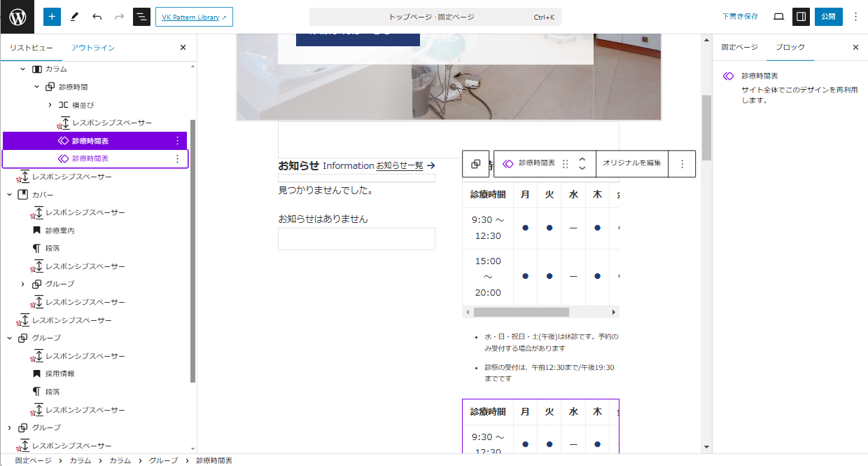
Task: Open options for highlighted 診療時間表 item
Action: coord(177,141)
